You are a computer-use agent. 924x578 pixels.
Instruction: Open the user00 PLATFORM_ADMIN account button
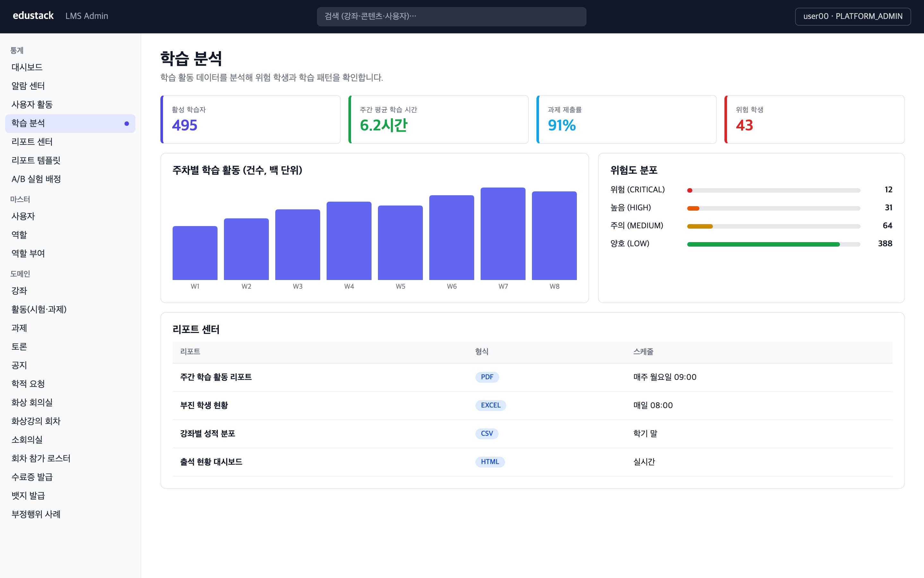click(852, 16)
